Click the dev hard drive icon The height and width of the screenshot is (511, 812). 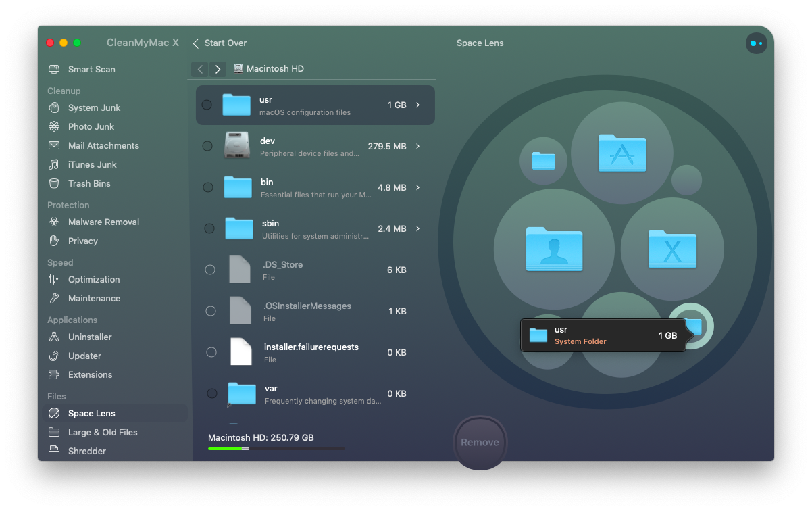238,145
